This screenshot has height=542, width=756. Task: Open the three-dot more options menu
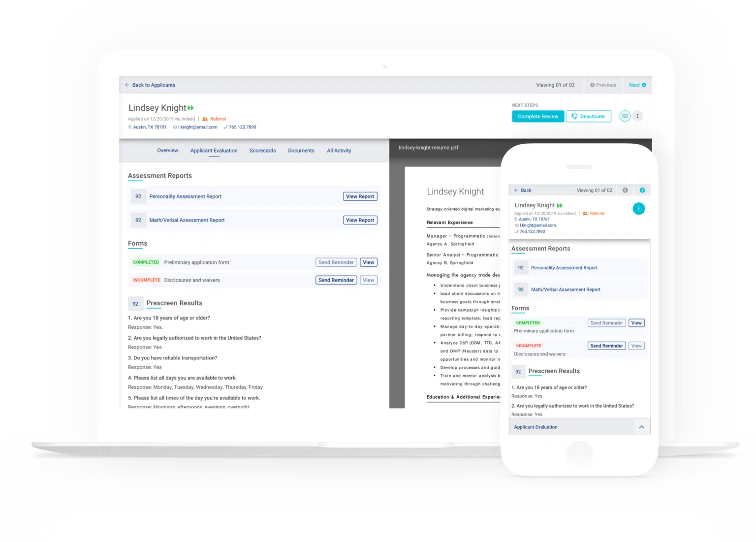tap(637, 116)
